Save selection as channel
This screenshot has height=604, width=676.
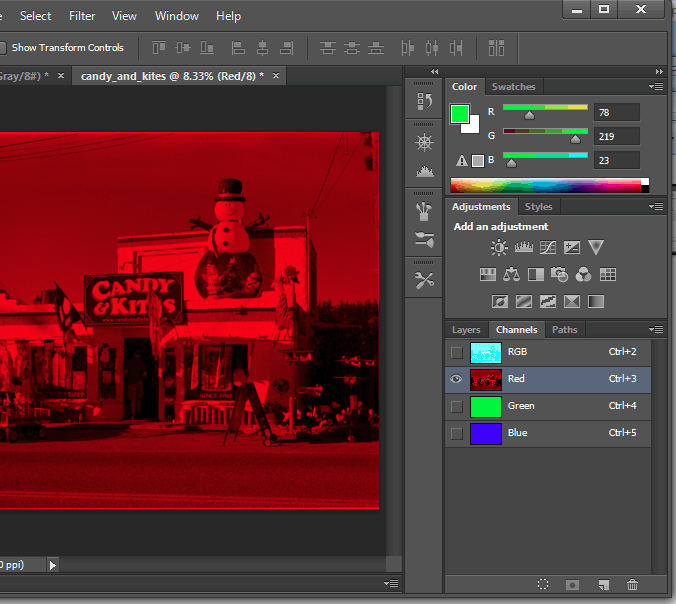572,585
